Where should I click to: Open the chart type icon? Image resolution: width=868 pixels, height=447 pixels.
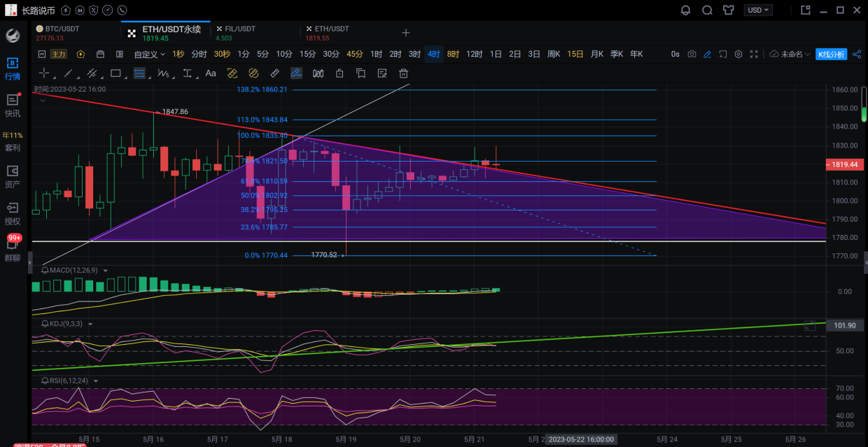42,54
